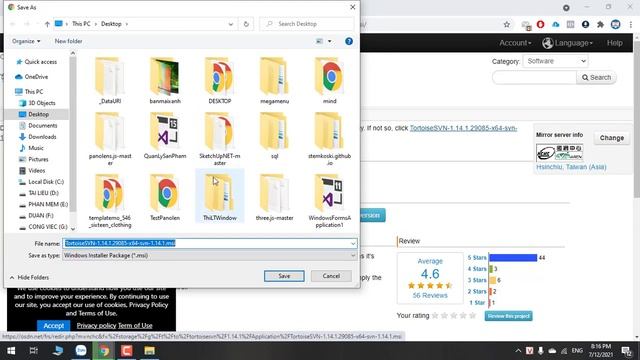
Task: Open the DESKTOP folder icon
Action: click(x=220, y=81)
